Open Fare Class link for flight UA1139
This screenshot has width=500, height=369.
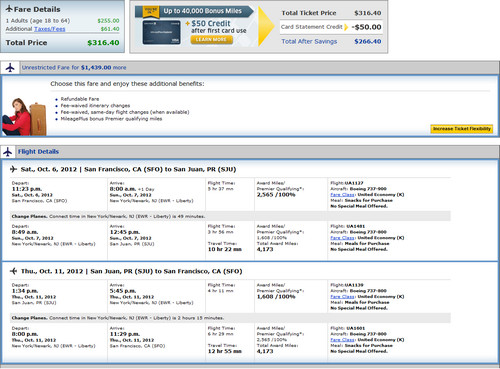click(342, 297)
